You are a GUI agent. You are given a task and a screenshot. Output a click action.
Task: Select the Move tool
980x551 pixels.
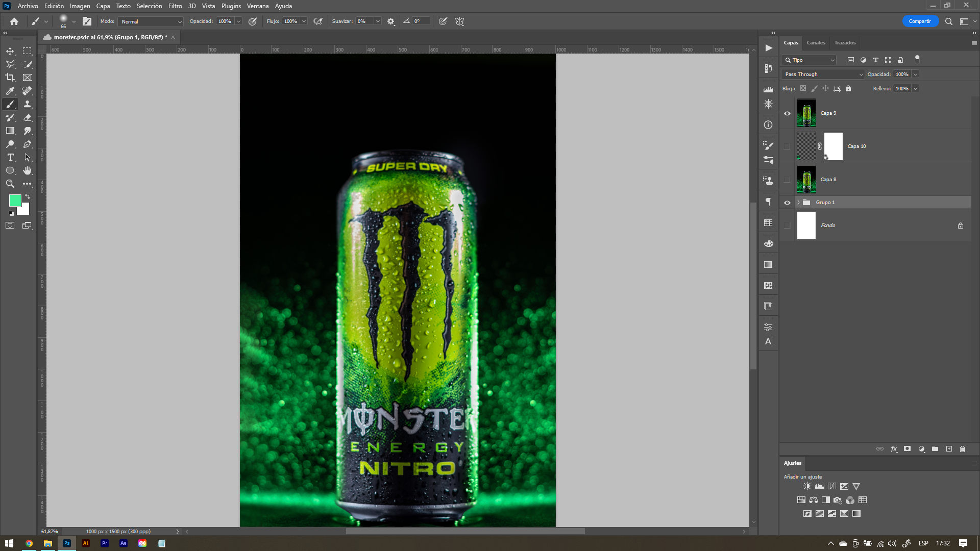click(x=10, y=51)
